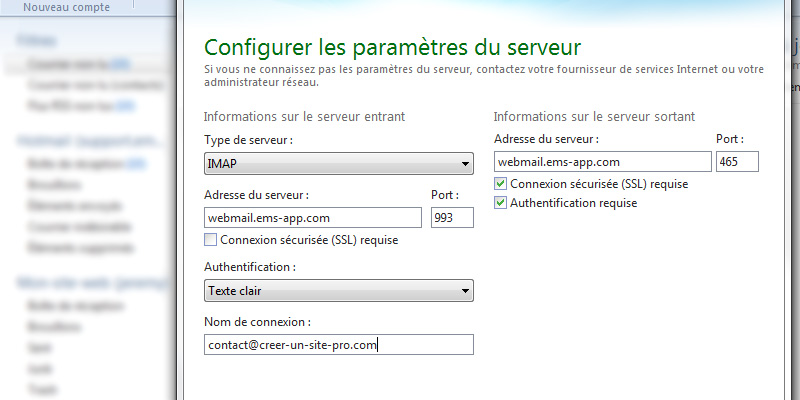Select the incoming port 993 field
The height and width of the screenshot is (400, 800).
(x=452, y=218)
